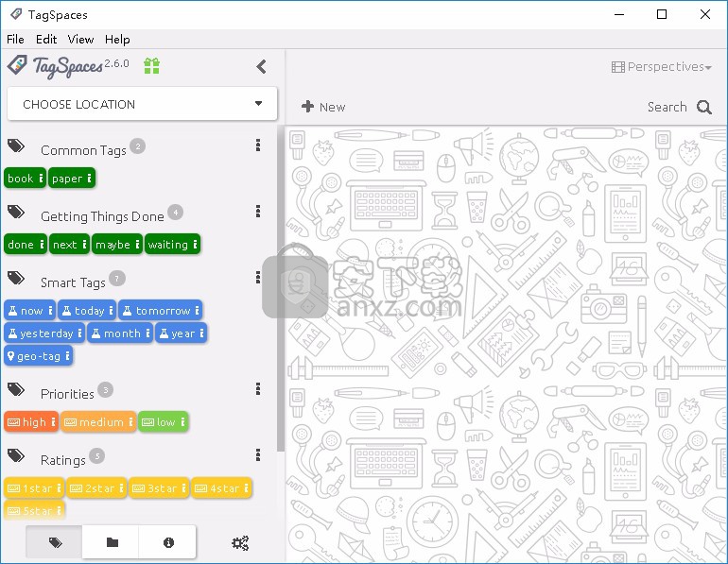Maximize the TagSpaces window

pyautogui.click(x=662, y=14)
